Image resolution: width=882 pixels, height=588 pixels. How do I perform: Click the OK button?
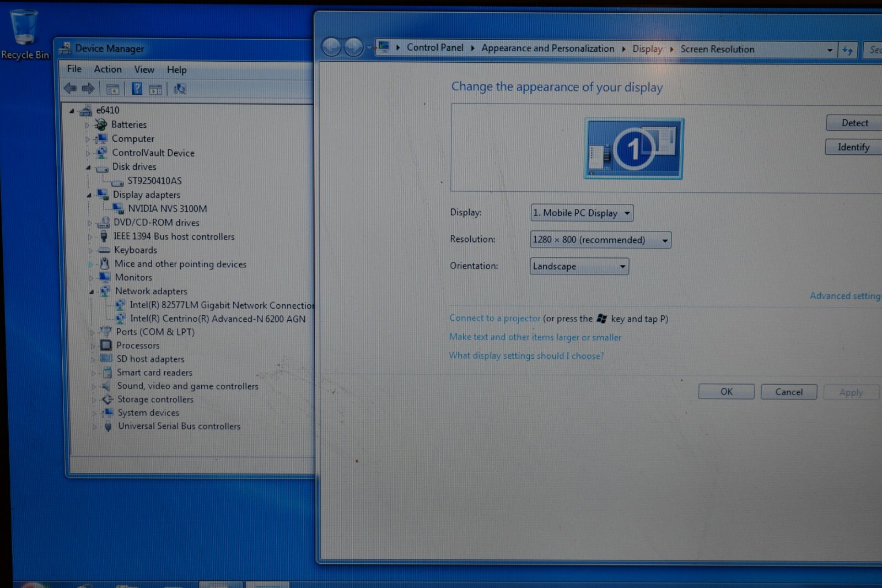[x=727, y=391]
